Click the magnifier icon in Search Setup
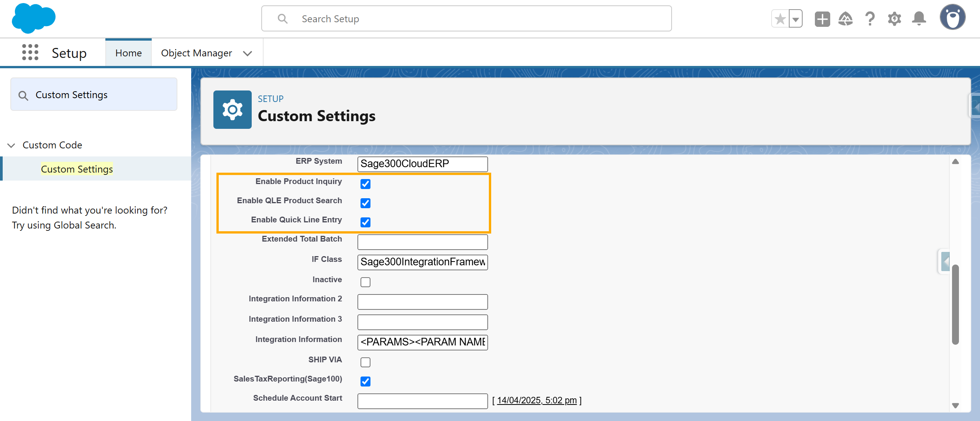The image size is (980, 421). click(x=283, y=18)
